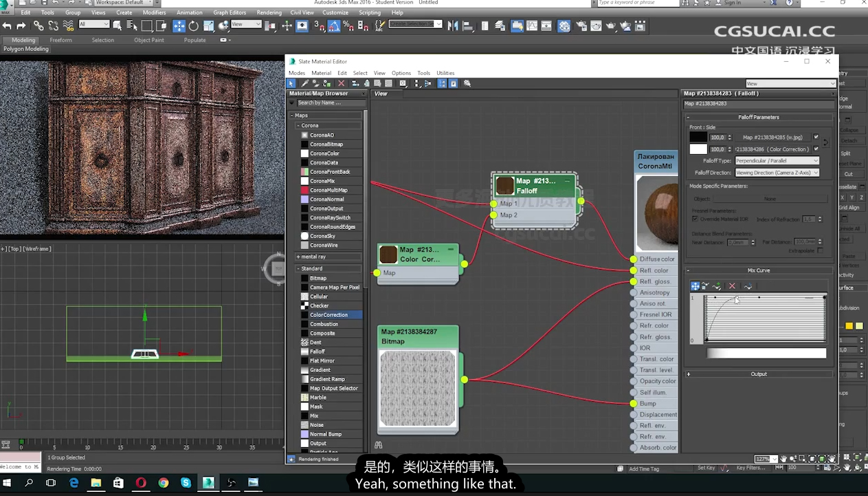
Task: Collapse the Standard maps group
Action: [x=298, y=268]
